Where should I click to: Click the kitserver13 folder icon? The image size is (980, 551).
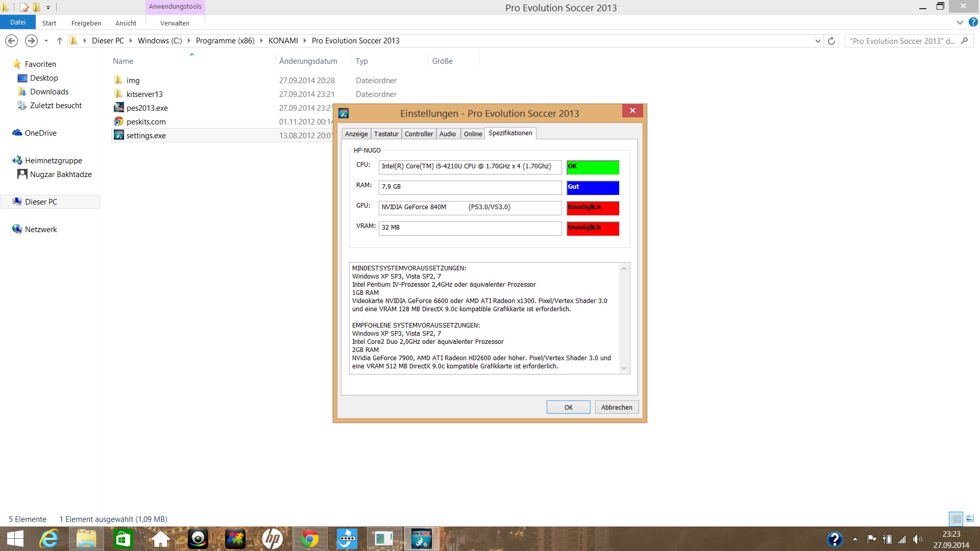(x=118, y=94)
